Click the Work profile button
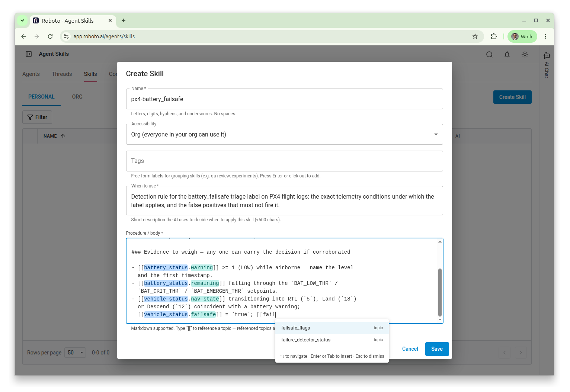This screenshot has height=392, width=570. 522,36
